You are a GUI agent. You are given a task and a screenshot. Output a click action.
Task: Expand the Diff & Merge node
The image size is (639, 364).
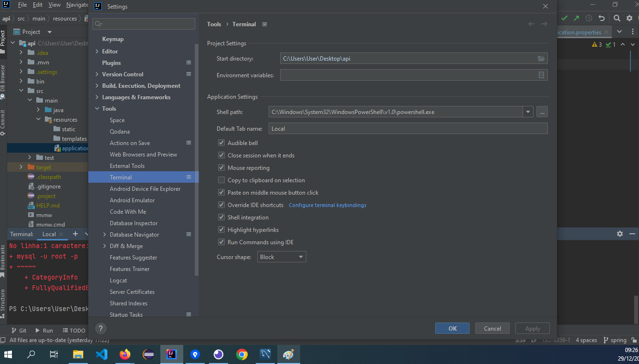click(x=105, y=246)
